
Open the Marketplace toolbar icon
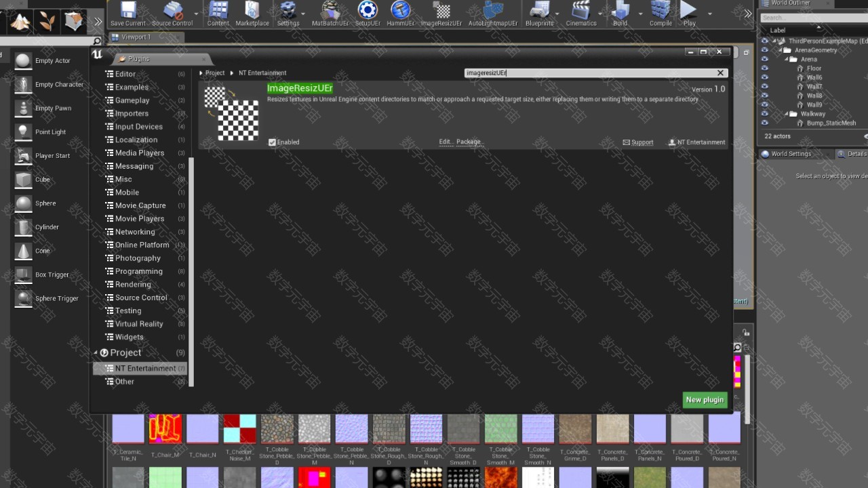[x=252, y=11]
